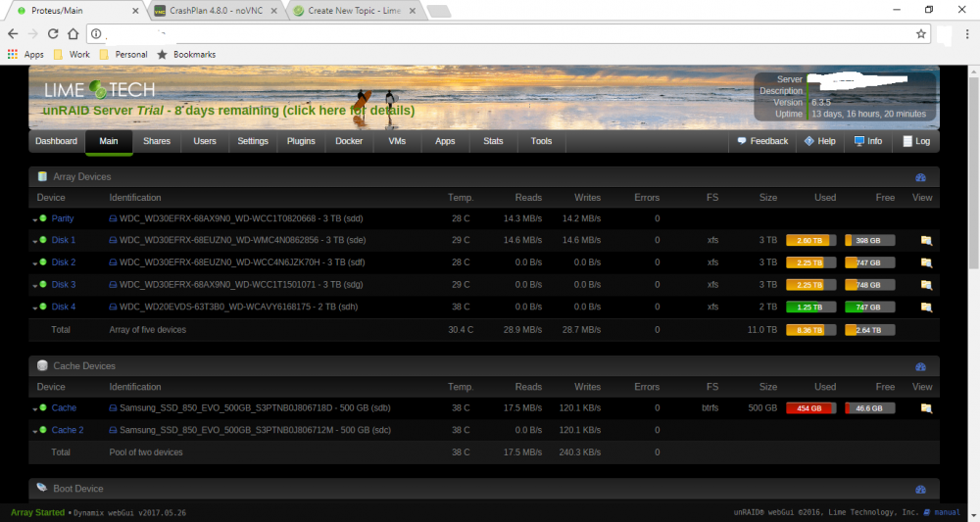Image resolution: width=980 pixels, height=522 pixels.
Task: Go to the Settings tab
Action: click(253, 141)
